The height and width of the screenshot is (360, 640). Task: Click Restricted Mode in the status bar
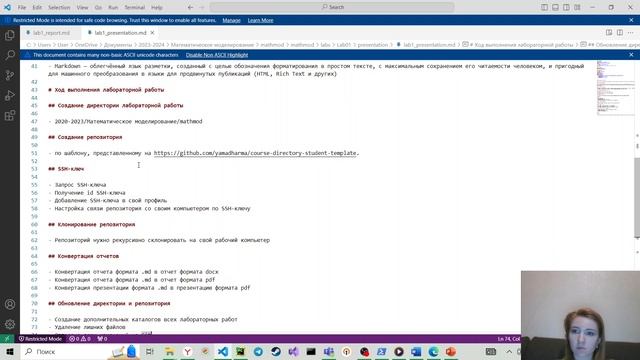[x=40, y=339]
